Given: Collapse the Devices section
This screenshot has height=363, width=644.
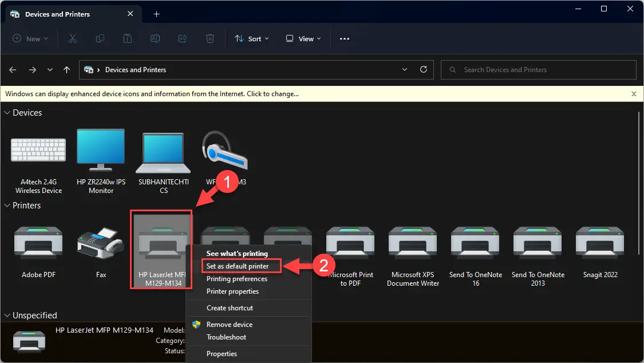Looking at the screenshot, I should [x=6, y=112].
